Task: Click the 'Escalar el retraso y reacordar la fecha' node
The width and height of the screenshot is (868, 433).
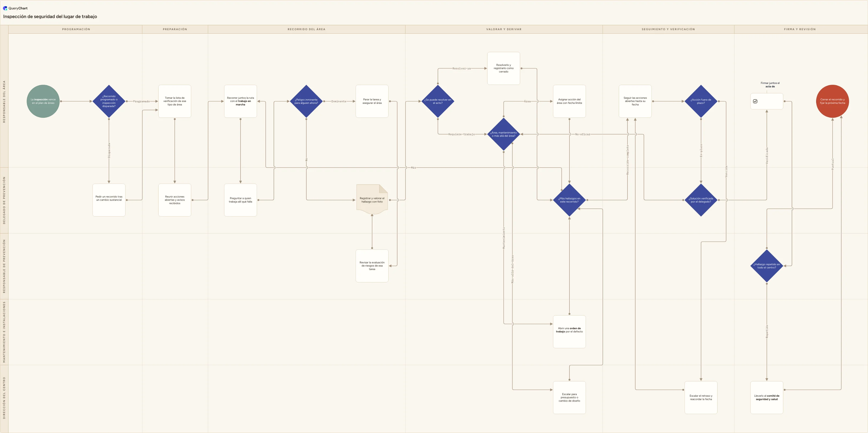Action: [701, 397]
